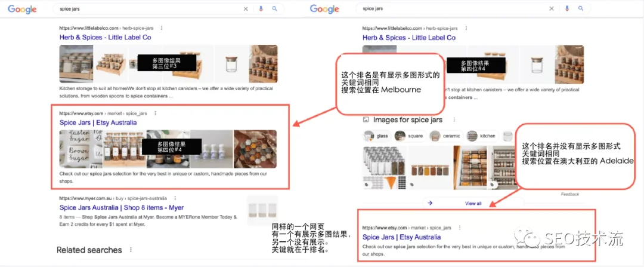Click the Google logo in left screenshot
This screenshot has height=267, width=644.
pos(22,10)
